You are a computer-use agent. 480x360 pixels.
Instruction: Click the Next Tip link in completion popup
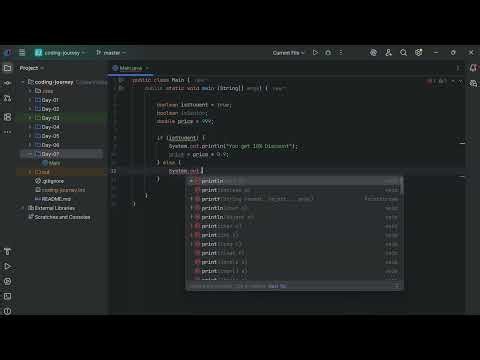point(277,286)
